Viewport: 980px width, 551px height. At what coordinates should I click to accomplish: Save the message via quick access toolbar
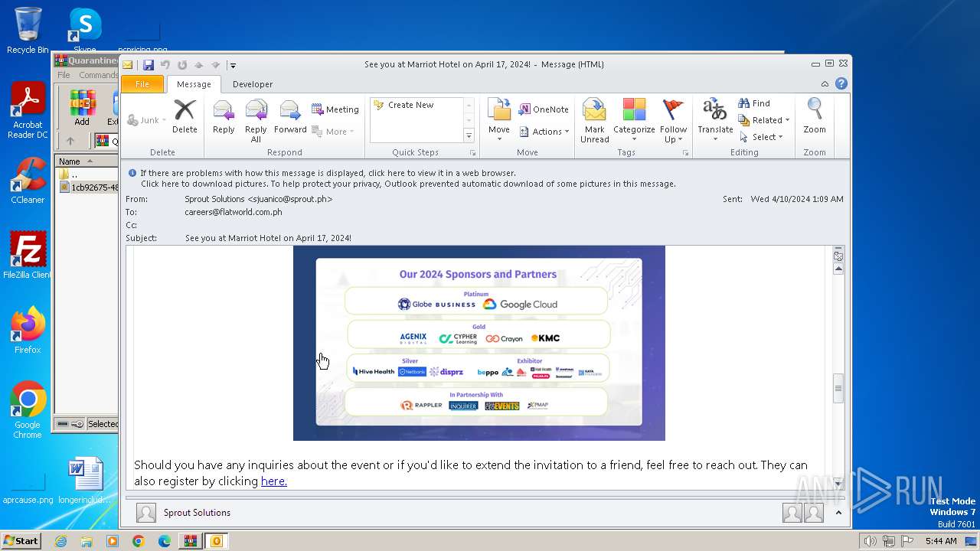pos(149,65)
